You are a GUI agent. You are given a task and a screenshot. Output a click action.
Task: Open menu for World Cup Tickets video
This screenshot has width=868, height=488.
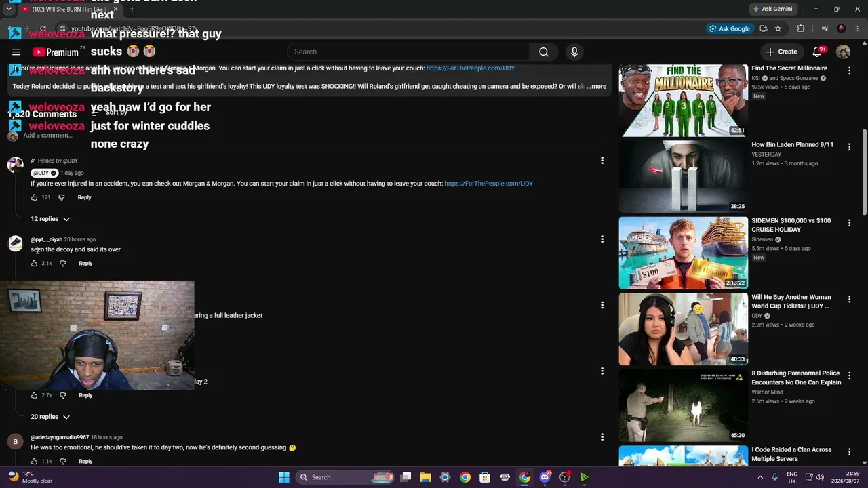coord(849,299)
